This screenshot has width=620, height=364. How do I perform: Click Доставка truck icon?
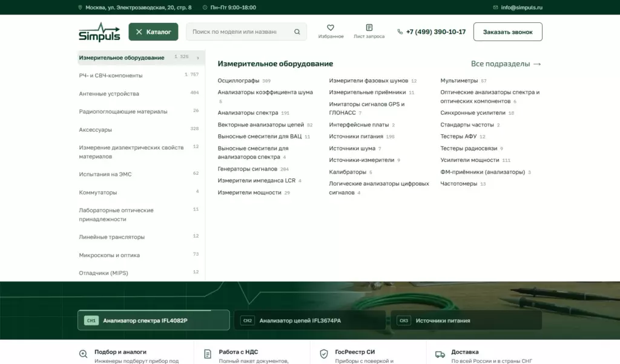tap(440, 354)
